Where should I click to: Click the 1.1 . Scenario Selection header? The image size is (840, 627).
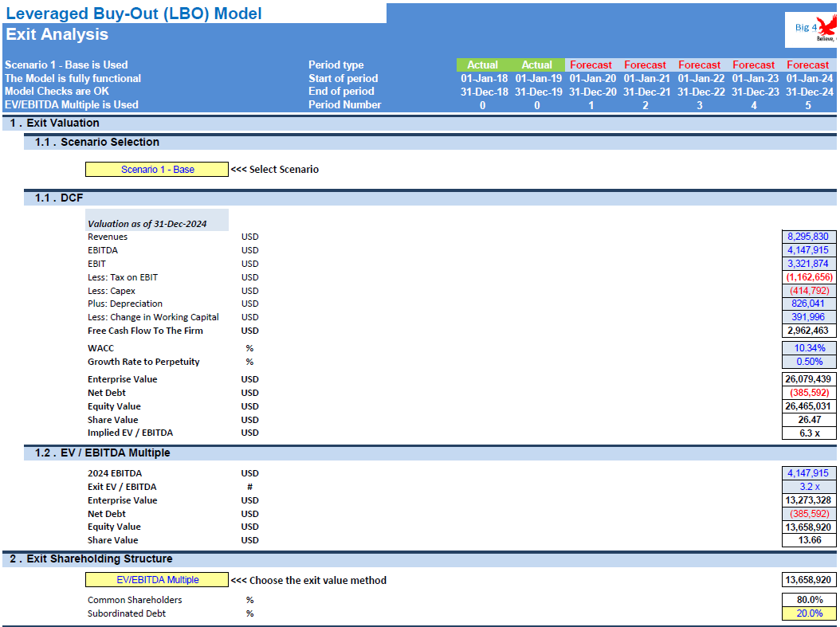pos(430,143)
